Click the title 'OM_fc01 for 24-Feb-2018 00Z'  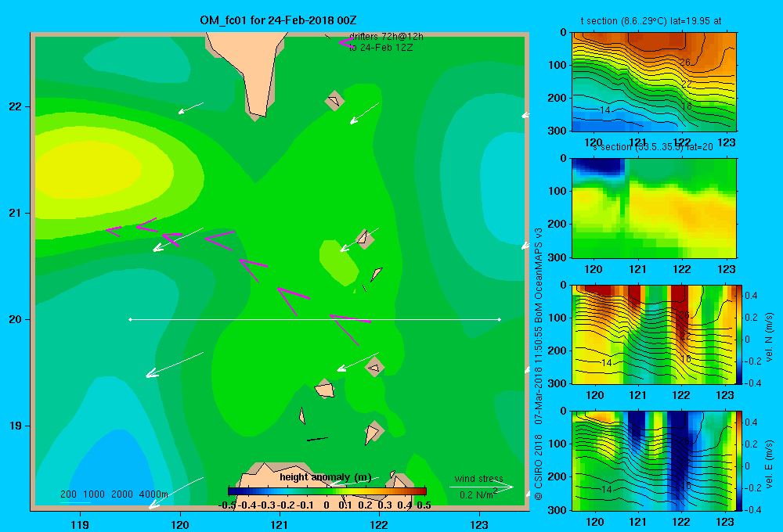(x=278, y=20)
